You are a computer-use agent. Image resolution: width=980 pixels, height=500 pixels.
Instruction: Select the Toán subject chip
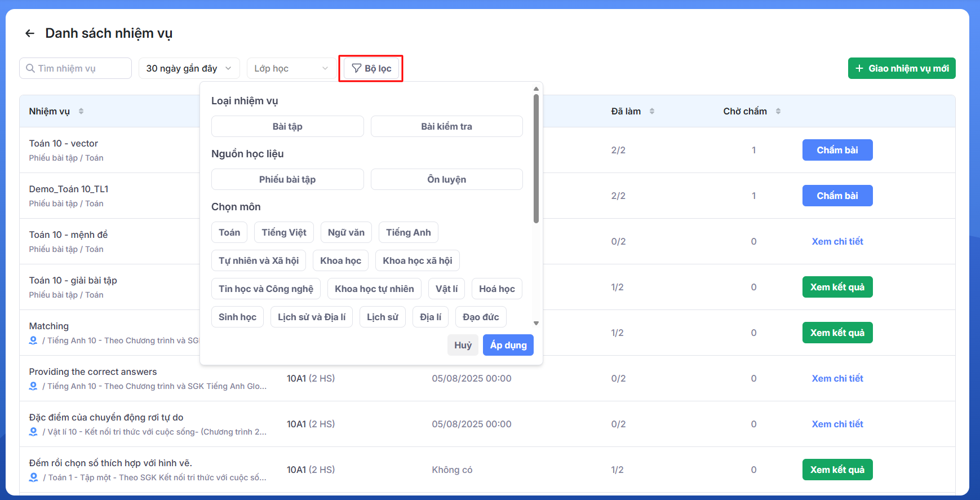click(x=229, y=232)
